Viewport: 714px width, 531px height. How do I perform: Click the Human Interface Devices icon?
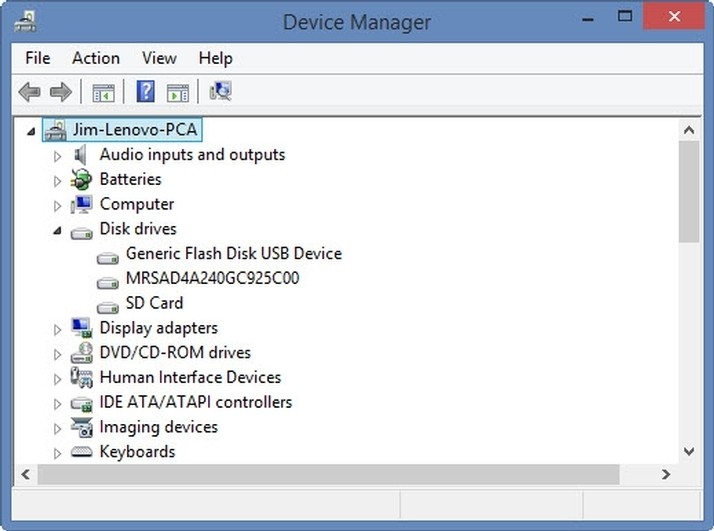82,378
